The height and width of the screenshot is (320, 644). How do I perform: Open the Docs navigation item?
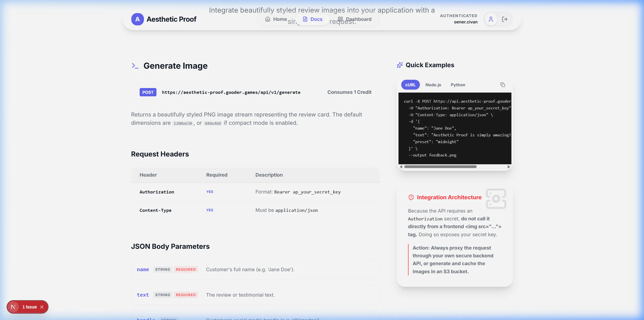(312, 19)
